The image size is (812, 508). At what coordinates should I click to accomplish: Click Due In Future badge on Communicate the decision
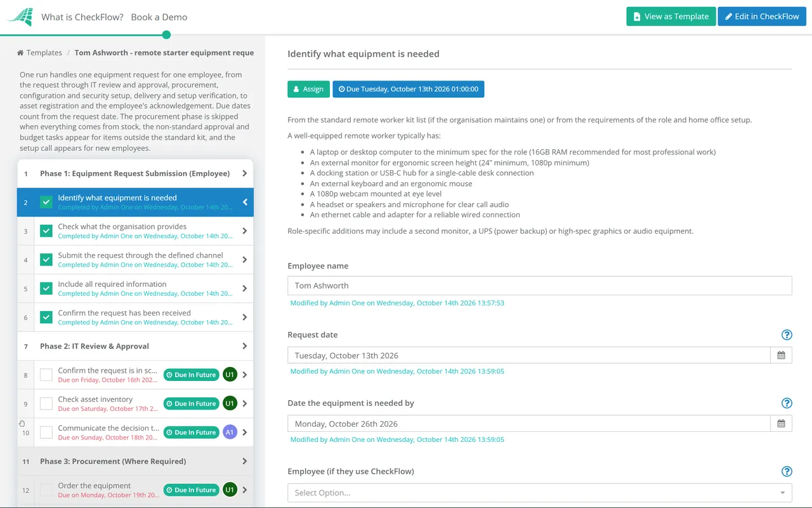pyautogui.click(x=191, y=432)
